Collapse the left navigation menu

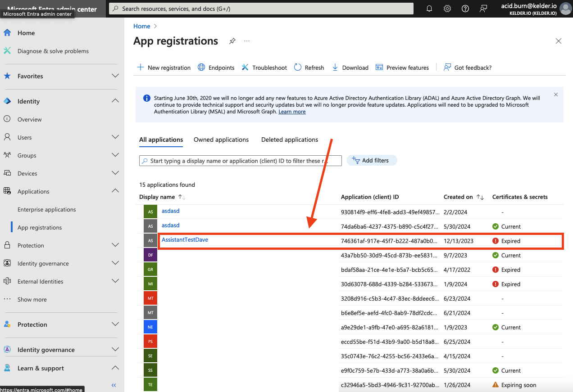[x=114, y=385]
